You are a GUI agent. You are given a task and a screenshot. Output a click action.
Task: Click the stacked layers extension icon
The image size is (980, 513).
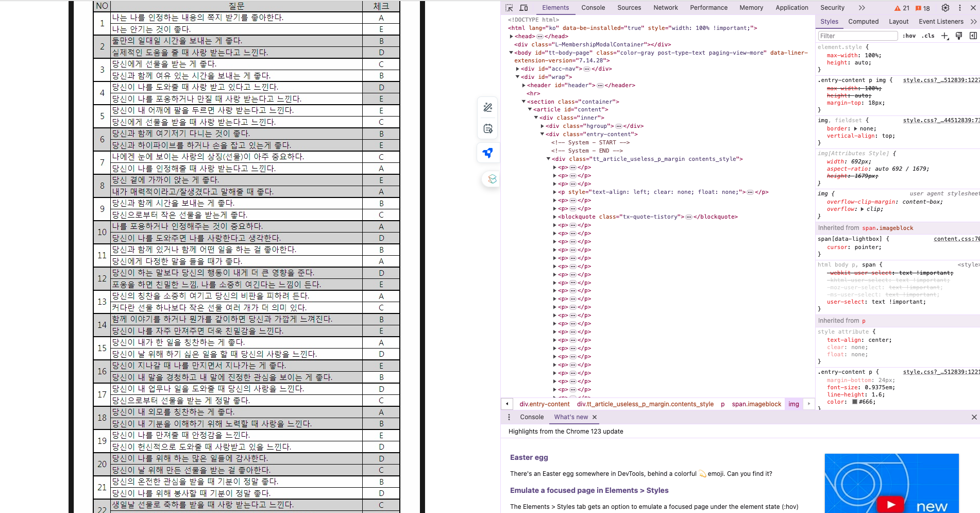pos(493,179)
